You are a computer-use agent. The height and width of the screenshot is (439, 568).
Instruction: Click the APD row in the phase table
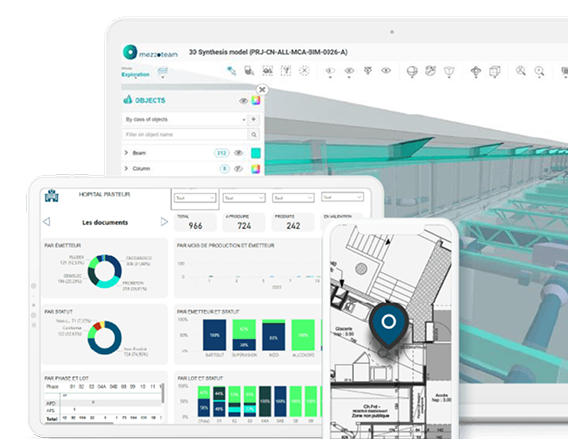pyautogui.click(x=104, y=403)
